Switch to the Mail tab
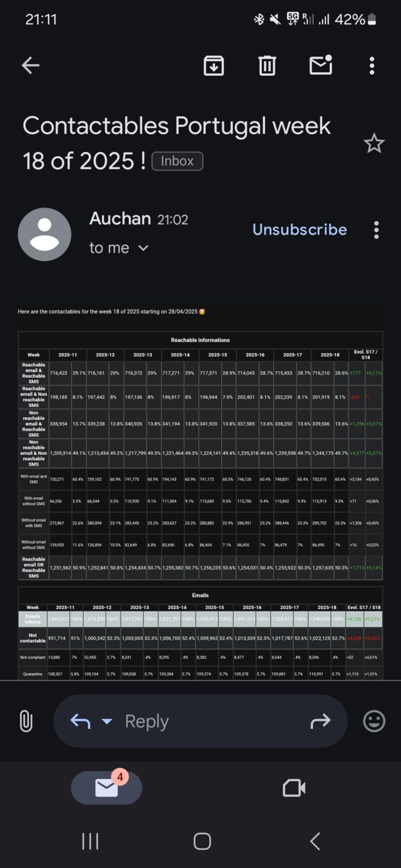This screenshot has height=868, width=401. (x=106, y=788)
